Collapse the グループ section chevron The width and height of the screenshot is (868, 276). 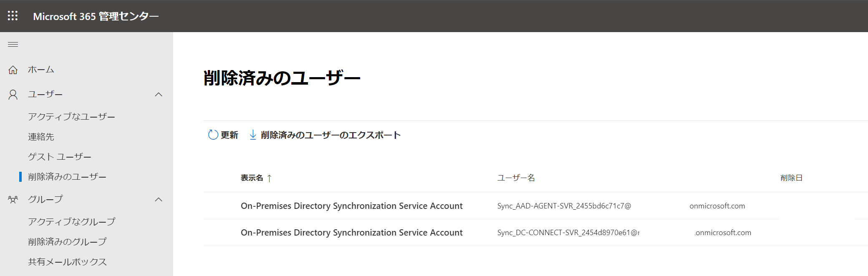[x=159, y=200]
